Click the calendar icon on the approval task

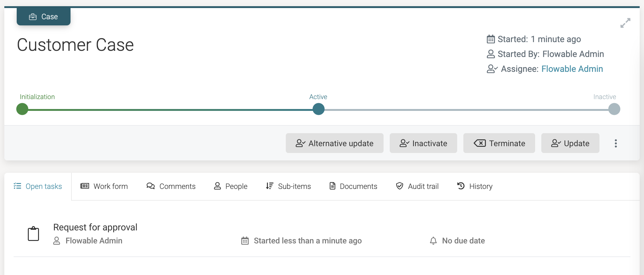[x=245, y=240]
